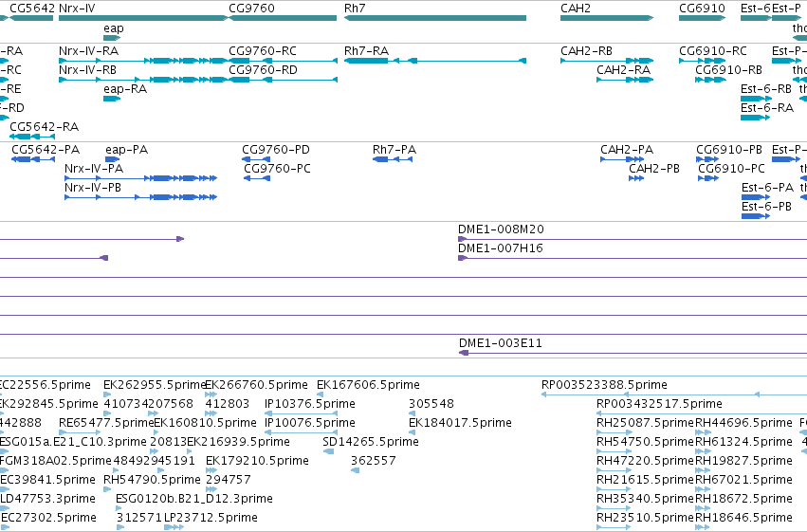Click the SD14265.5prime EST glyph
The height and width of the screenshot is (532, 807).
[x=328, y=451]
